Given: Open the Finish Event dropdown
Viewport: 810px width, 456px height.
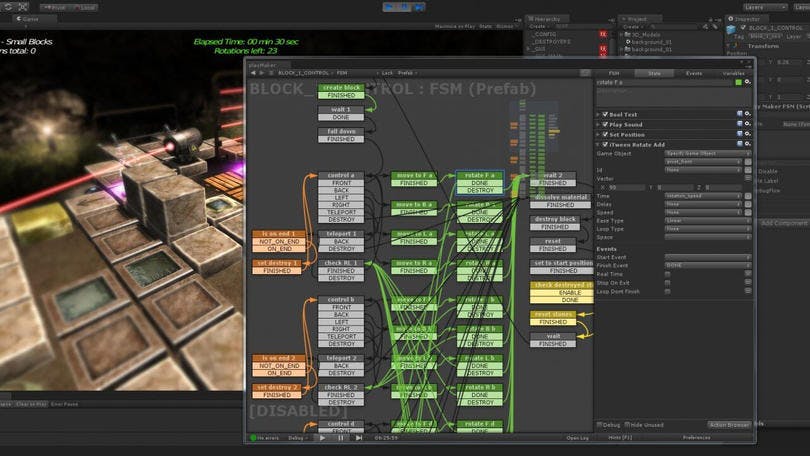Looking at the screenshot, I should [x=707, y=265].
